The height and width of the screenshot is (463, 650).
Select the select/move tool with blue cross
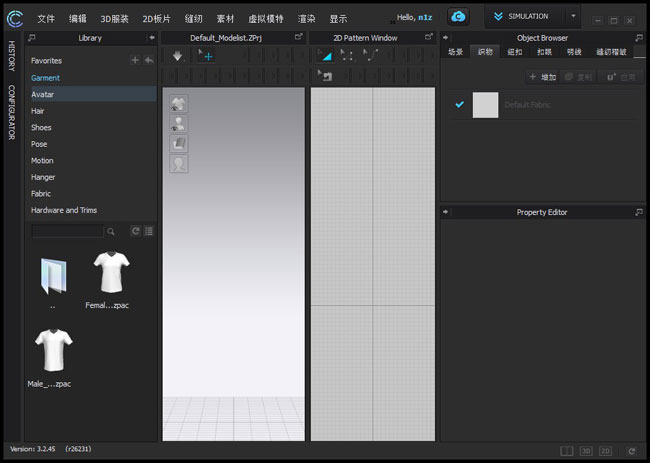click(x=205, y=56)
